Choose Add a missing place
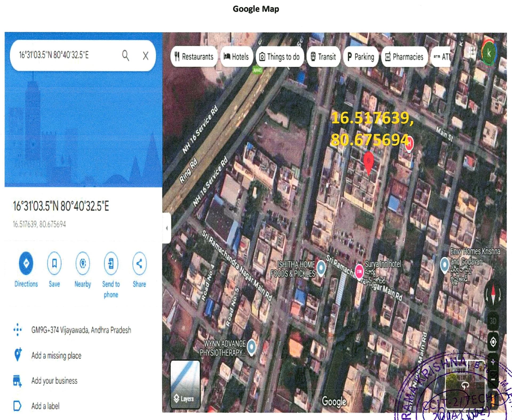The width and height of the screenshot is (512, 420). pyautogui.click(x=56, y=355)
